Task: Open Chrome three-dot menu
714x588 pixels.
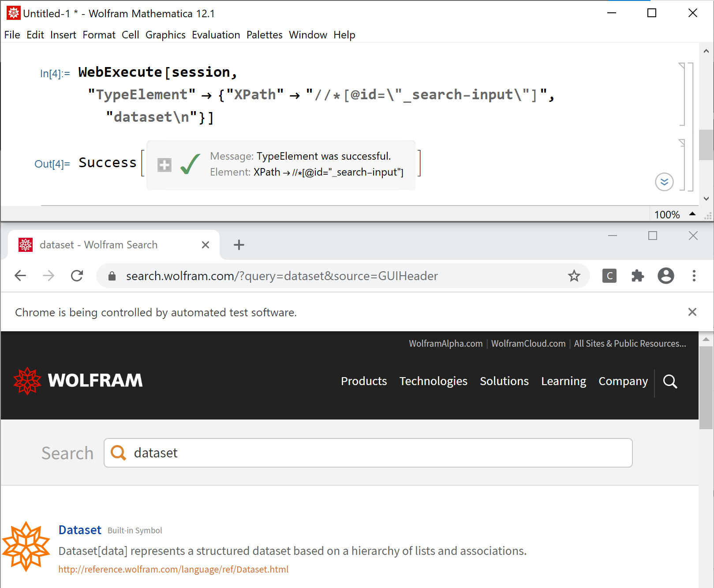Action: (x=694, y=276)
